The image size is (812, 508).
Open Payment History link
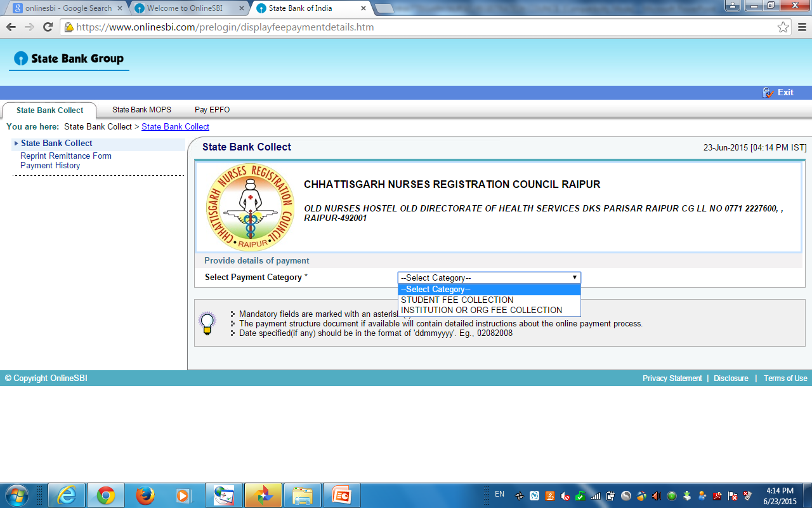(x=50, y=166)
